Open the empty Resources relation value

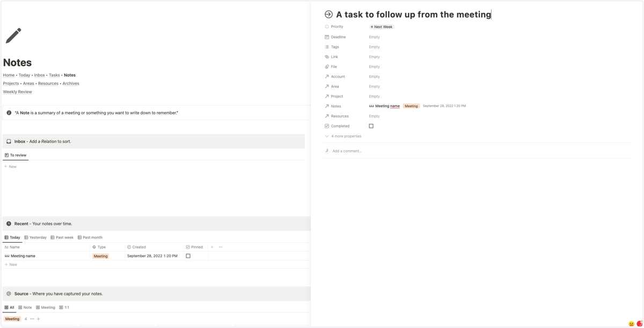(374, 116)
